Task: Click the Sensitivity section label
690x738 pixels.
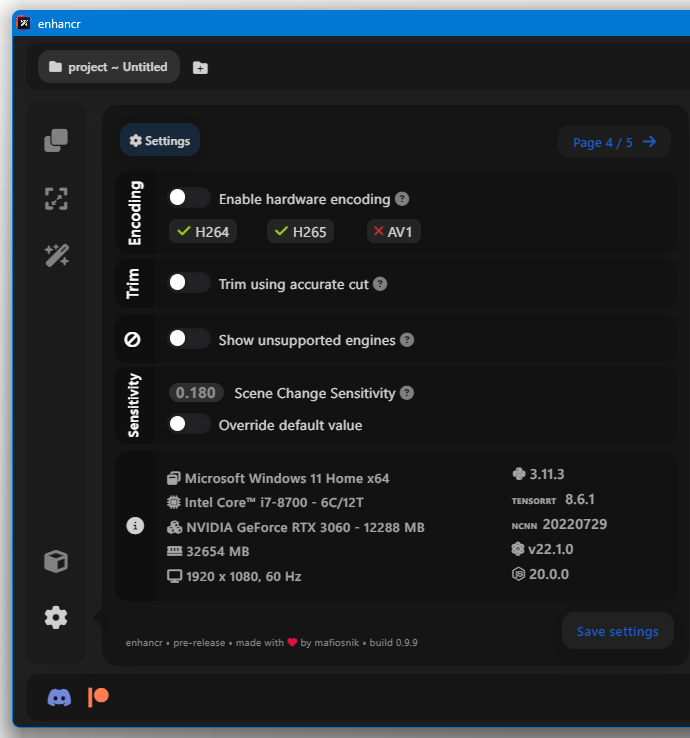Action: click(x=134, y=405)
